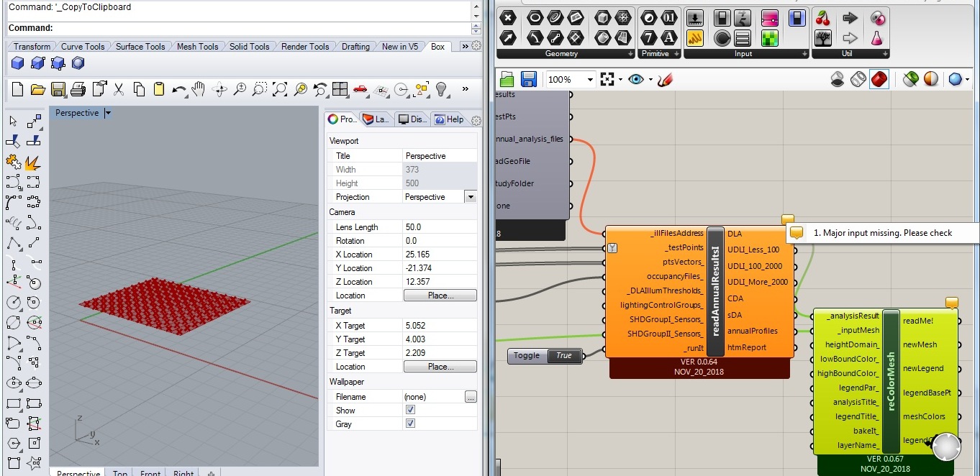Open the Mesh Tools toolbar tab

click(x=197, y=47)
